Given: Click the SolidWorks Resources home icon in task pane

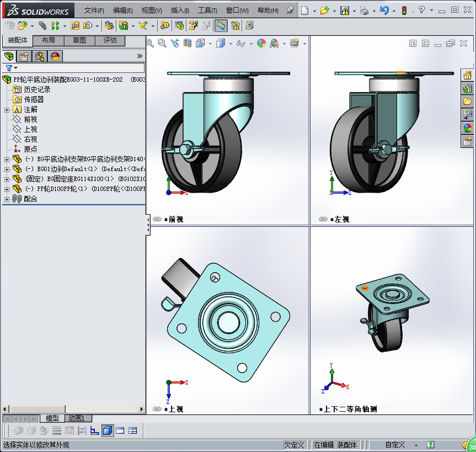Looking at the screenshot, I should [468, 75].
